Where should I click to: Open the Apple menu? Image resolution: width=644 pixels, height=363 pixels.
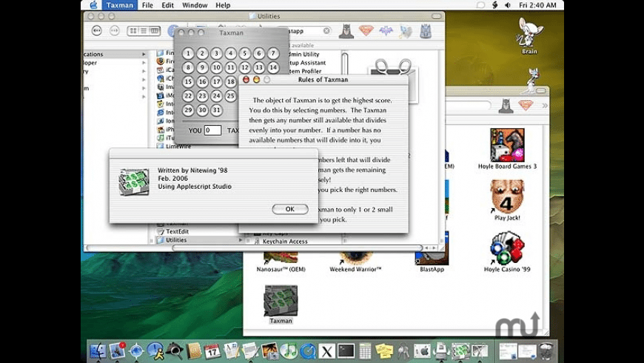click(94, 5)
